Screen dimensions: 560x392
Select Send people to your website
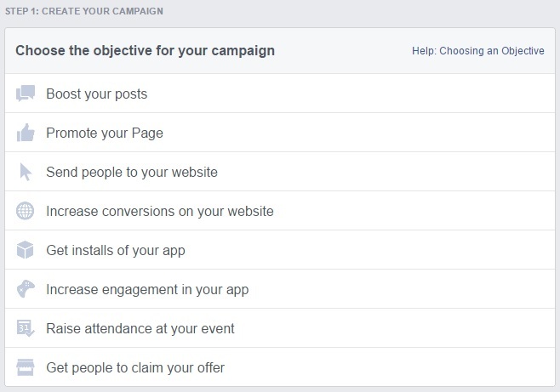(132, 172)
